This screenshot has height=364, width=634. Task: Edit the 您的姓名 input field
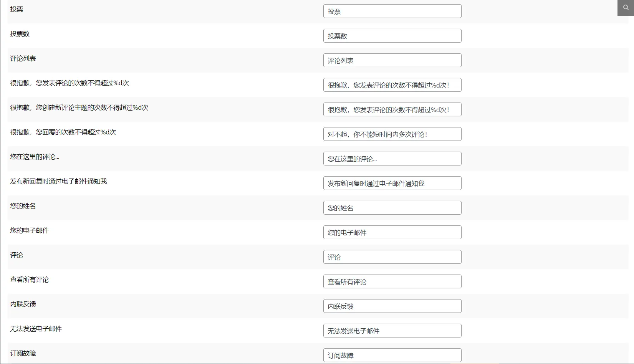pos(392,208)
